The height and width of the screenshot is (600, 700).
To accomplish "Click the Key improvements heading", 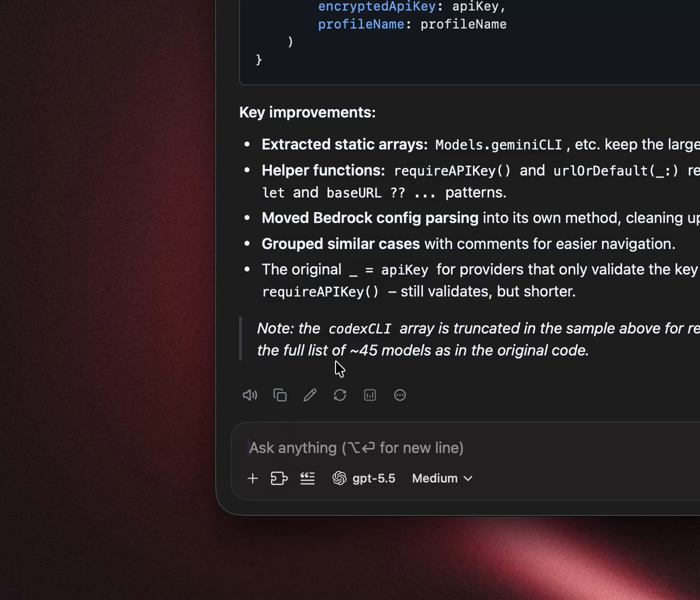I will coord(307,112).
